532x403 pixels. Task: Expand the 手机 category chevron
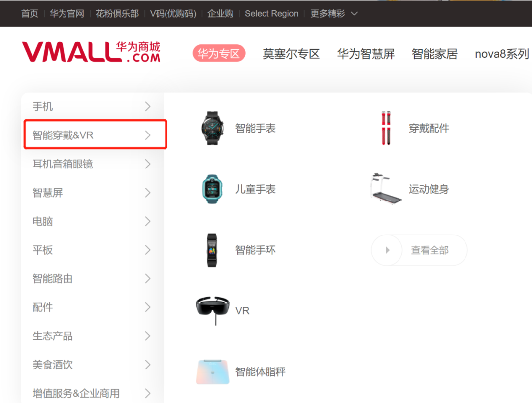coord(148,106)
